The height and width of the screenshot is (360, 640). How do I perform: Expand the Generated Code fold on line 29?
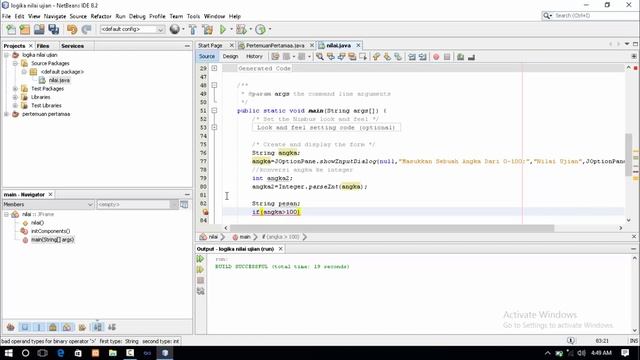coord(214,68)
